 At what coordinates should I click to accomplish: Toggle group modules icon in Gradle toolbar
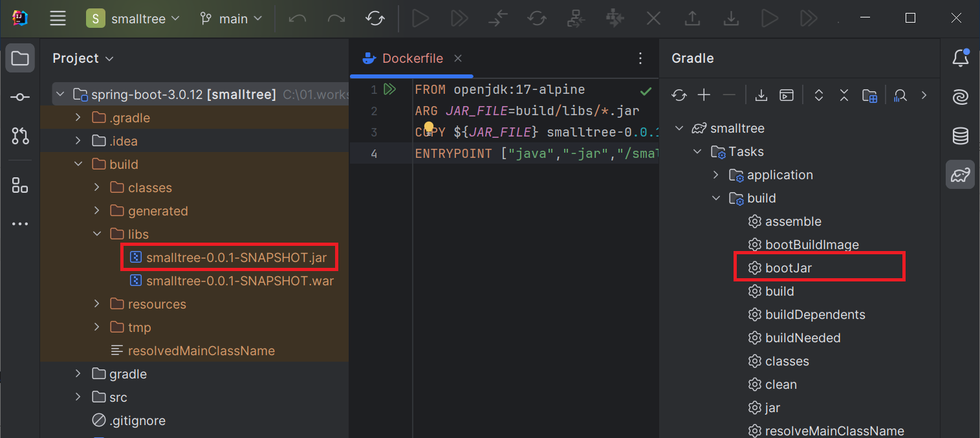tap(869, 95)
